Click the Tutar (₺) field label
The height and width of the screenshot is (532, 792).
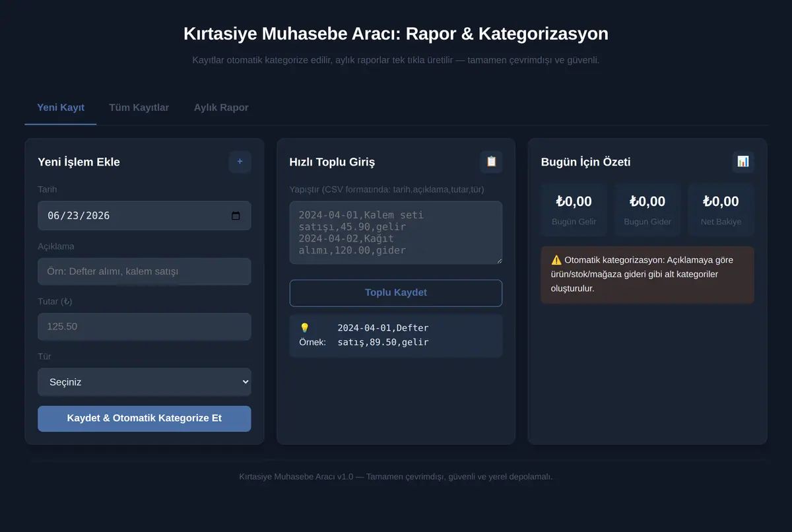point(55,302)
